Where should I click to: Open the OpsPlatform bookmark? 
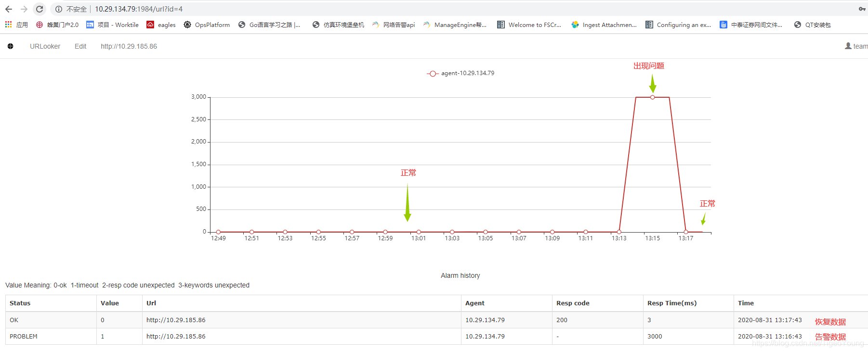pyautogui.click(x=207, y=25)
